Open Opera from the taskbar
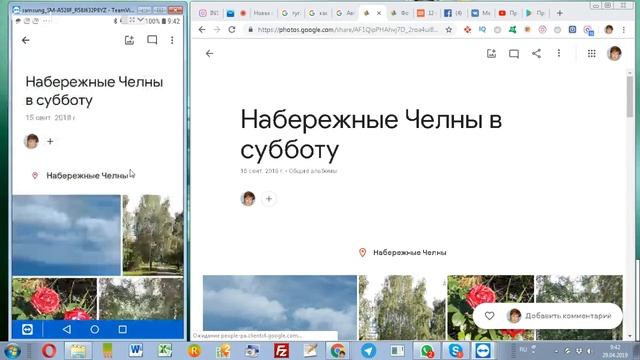Image resolution: width=640 pixels, height=360 pixels. click(49, 351)
